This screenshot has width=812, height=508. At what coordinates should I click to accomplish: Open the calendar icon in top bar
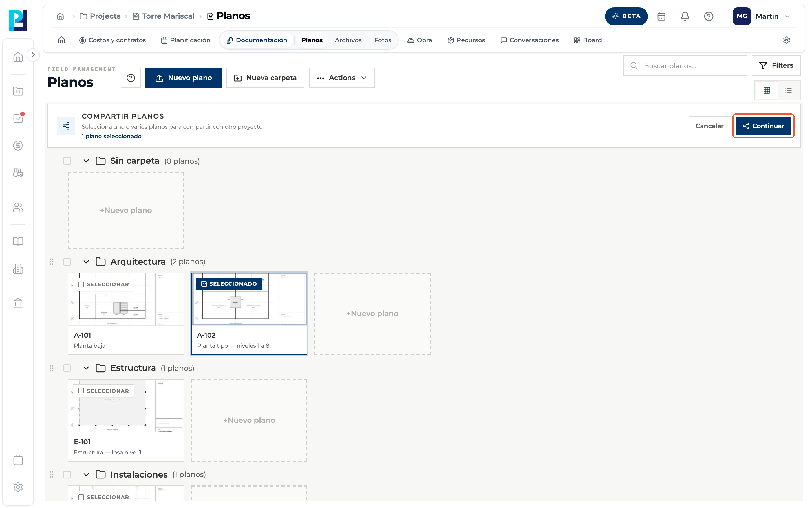[661, 16]
